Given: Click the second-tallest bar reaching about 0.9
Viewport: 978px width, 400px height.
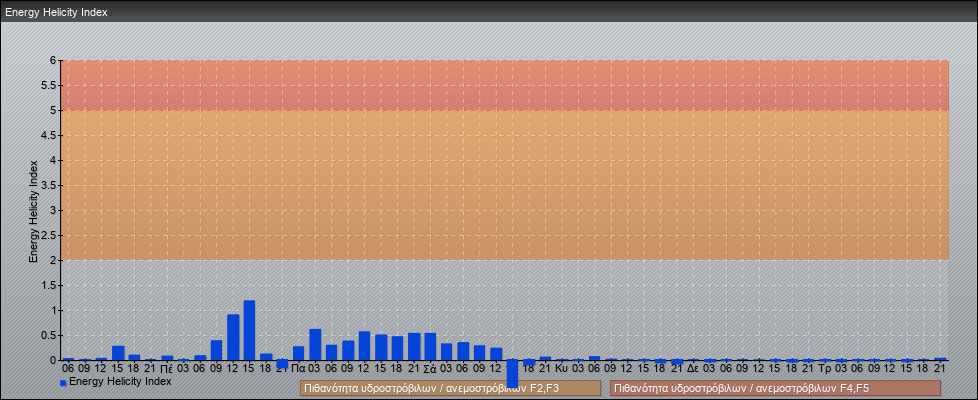Looking at the screenshot, I should pyautogui.click(x=233, y=337).
